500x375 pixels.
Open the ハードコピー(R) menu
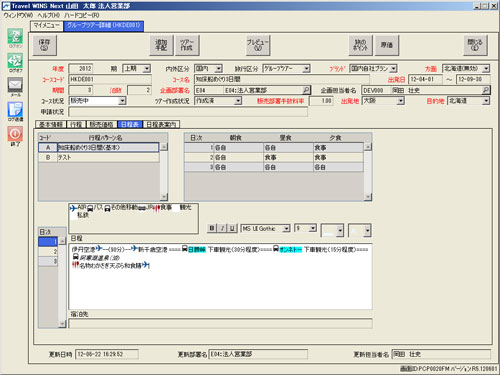tap(82, 15)
